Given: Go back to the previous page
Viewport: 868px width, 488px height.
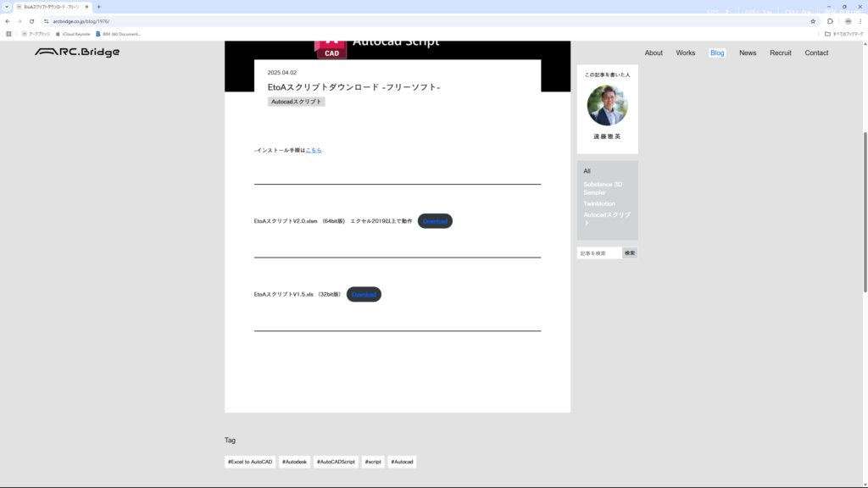Looking at the screenshot, I should tap(7, 21).
